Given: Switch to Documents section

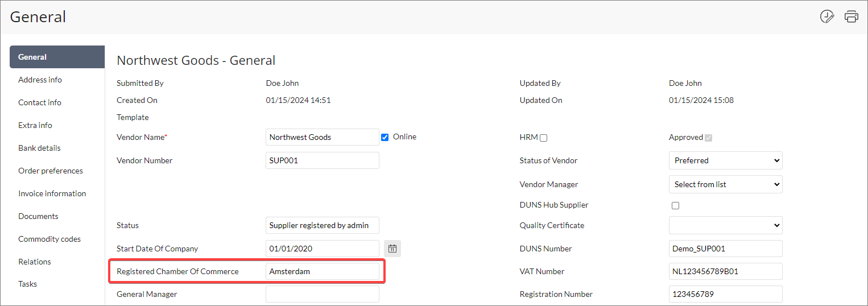Looking at the screenshot, I should click(38, 216).
